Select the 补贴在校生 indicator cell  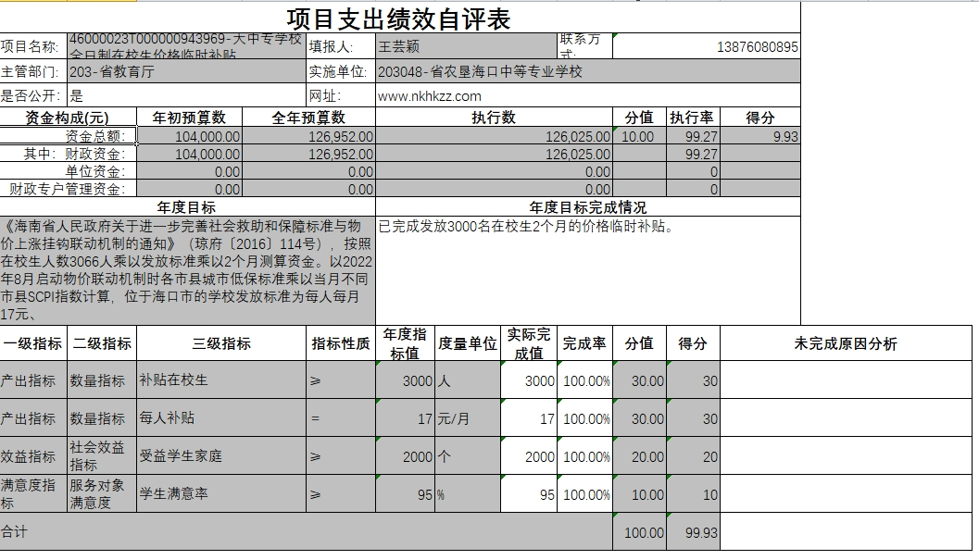[x=221, y=380]
